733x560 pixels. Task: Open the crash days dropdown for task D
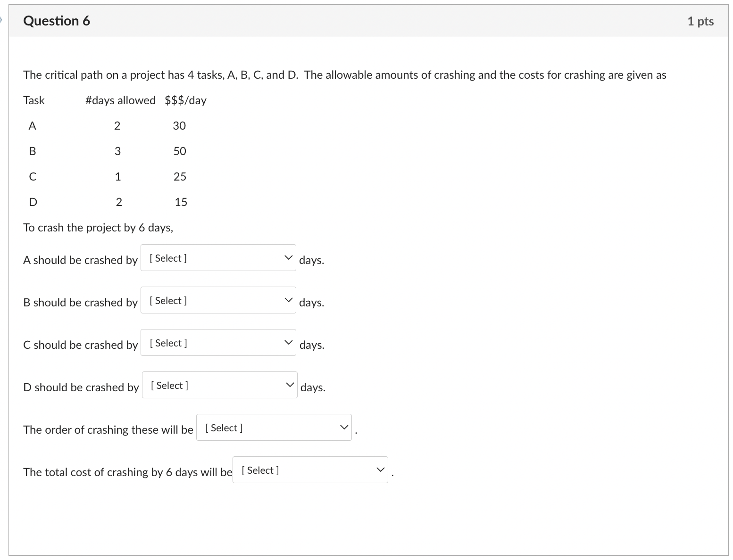coord(219,385)
